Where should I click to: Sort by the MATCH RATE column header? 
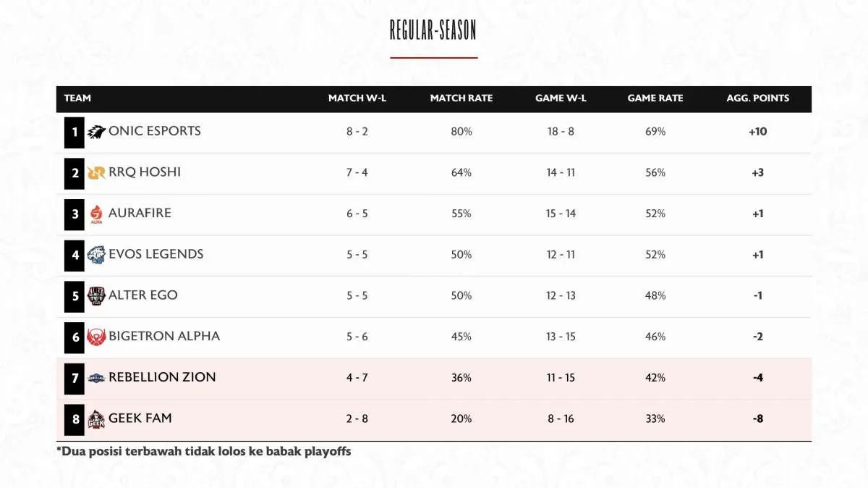click(x=461, y=98)
